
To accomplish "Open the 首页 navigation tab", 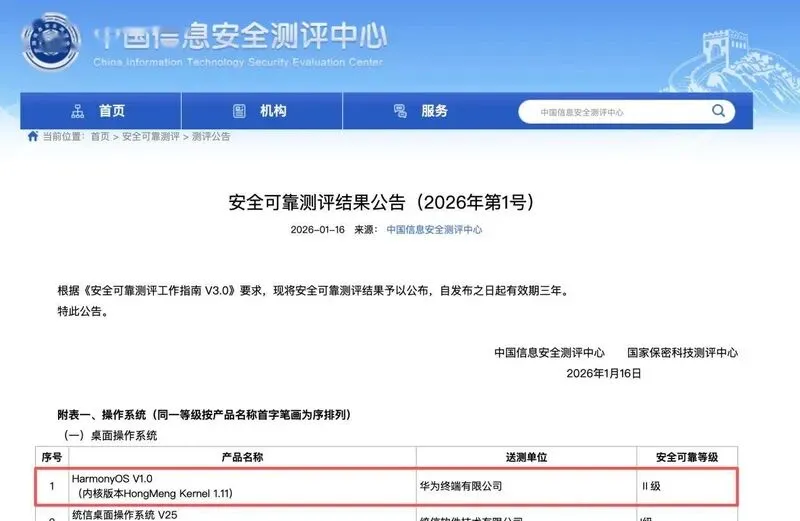I will [101, 111].
